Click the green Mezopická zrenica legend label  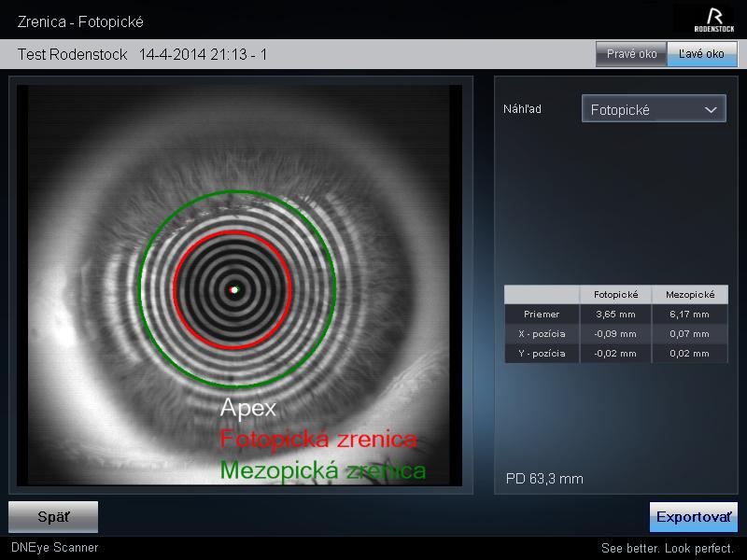pyautogui.click(x=322, y=469)
